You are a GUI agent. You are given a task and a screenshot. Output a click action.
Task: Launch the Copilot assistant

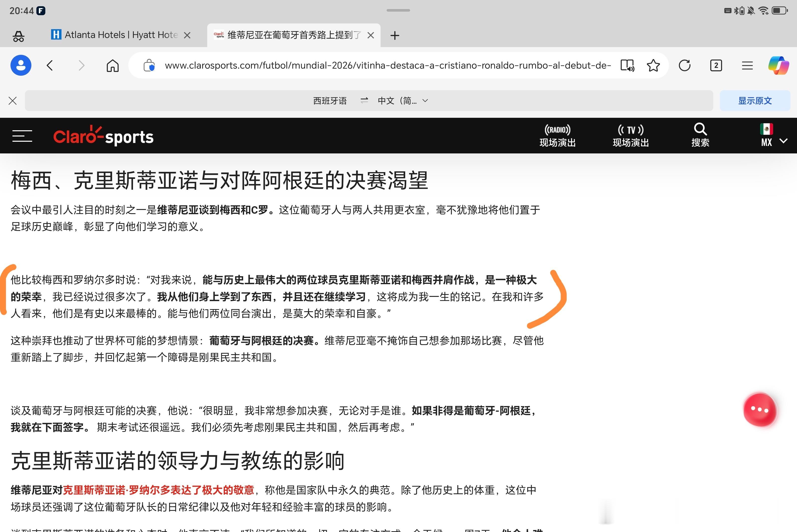click(778, 65)
